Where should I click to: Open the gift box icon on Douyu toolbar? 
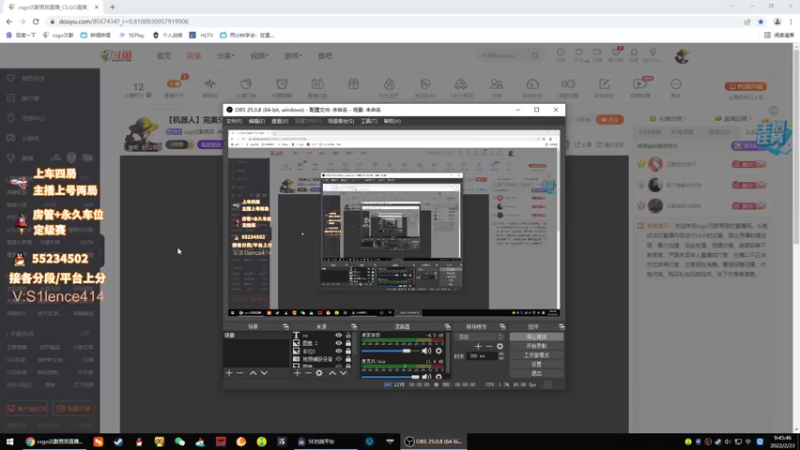click(x=353, y=84)
